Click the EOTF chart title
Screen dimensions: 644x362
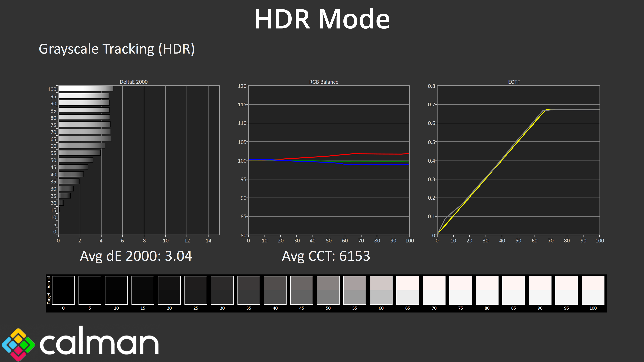click(514, 82)
